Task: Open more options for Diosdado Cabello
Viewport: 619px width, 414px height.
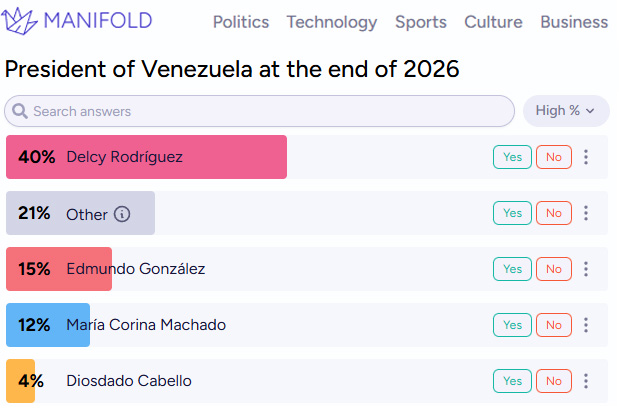Action: pos(586,381)
